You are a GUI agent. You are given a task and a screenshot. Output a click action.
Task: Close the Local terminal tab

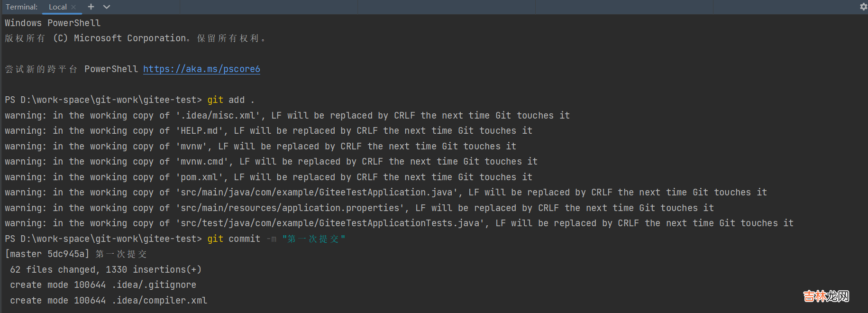pos(73,7)
